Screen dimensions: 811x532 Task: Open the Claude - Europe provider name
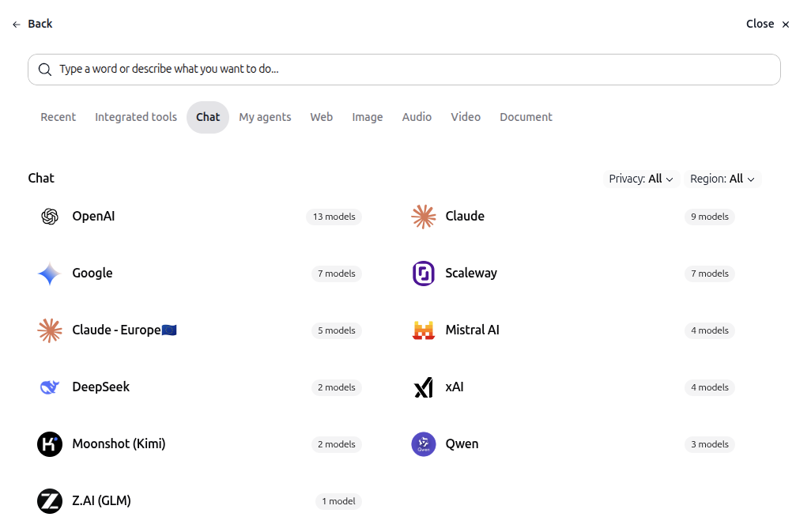pyautogui.click(x=116, y=330)
